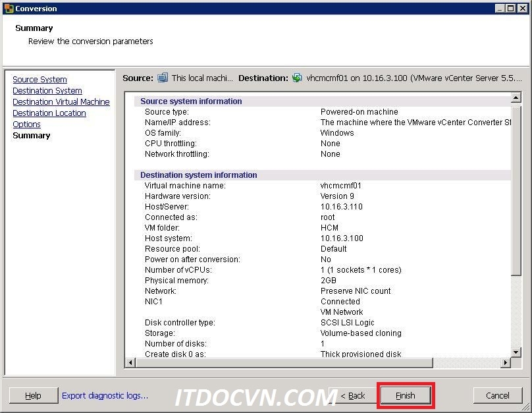The width and height of the screenshot is (532, 413).
Task: Open the Destination Virtual Machine step
Action: point(61,102)
